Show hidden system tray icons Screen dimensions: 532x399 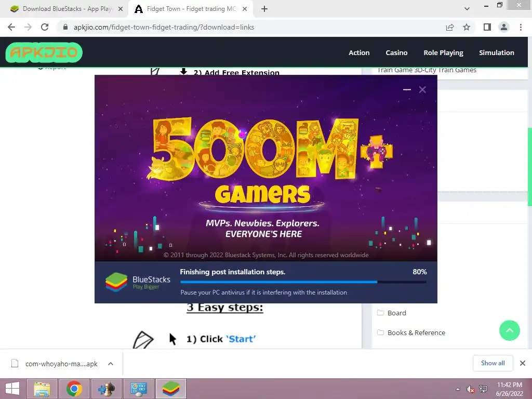coord(458,389)
